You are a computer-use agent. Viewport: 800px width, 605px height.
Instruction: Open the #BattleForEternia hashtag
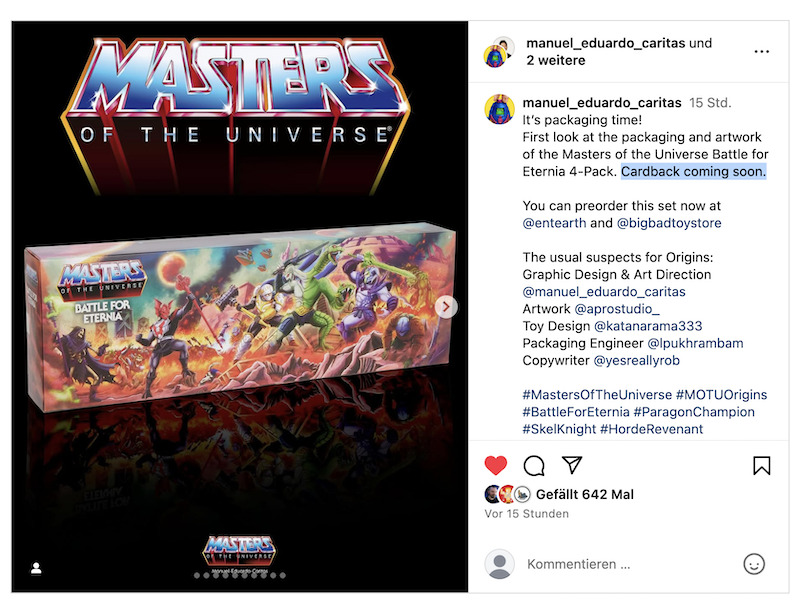[576, 412]
